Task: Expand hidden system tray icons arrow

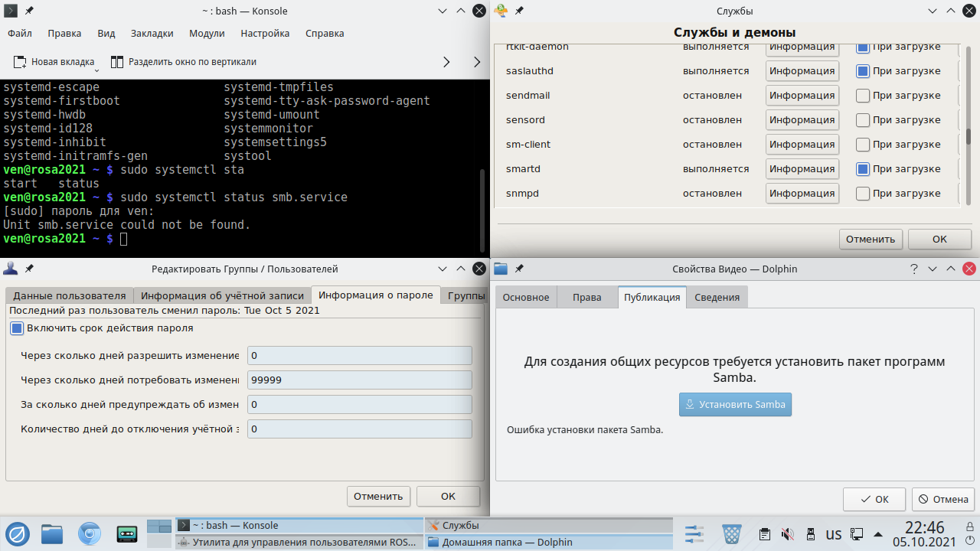Action: coord(877,533)
